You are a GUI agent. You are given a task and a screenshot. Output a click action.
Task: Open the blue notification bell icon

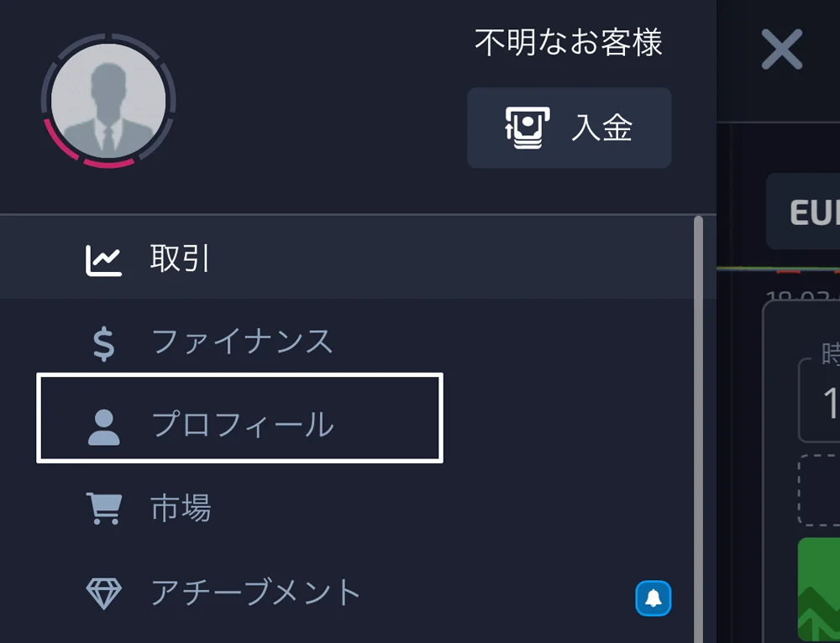coord(654,598)
